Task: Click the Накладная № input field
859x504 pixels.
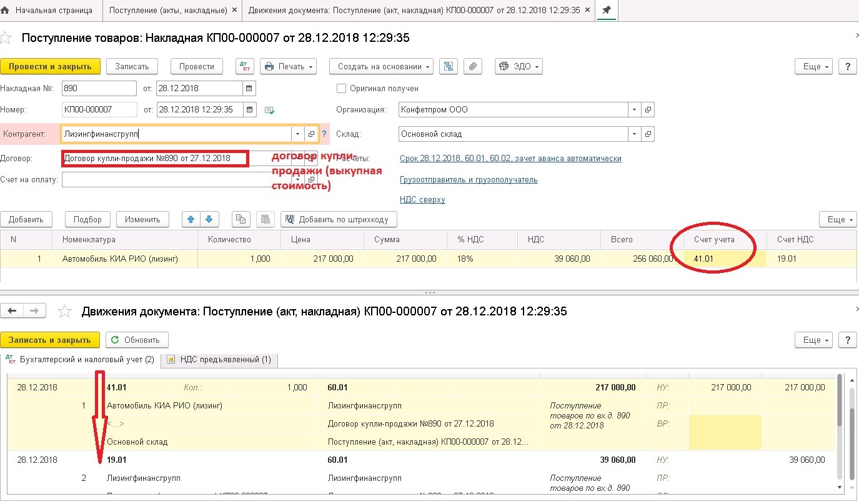Action: [x=99, y=89]
